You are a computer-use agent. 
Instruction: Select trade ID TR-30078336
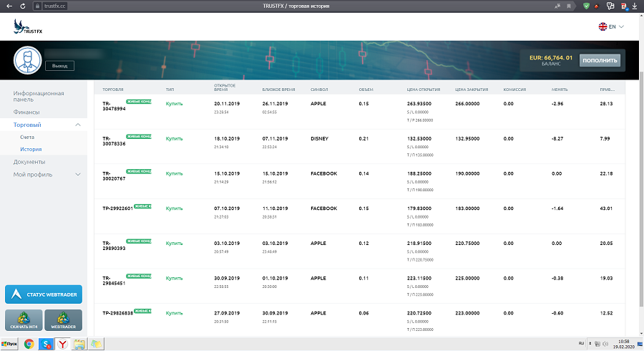pyautogui.click(x=114, y=141)
